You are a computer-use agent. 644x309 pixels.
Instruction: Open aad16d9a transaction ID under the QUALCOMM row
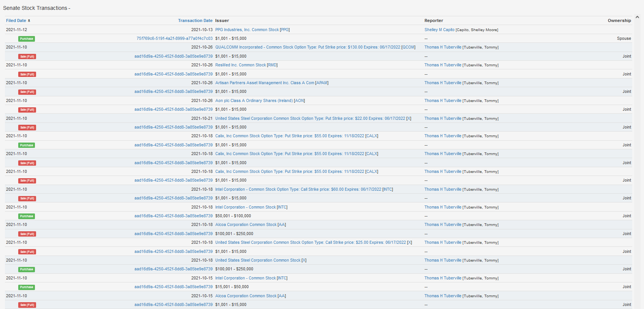point(174,56)
